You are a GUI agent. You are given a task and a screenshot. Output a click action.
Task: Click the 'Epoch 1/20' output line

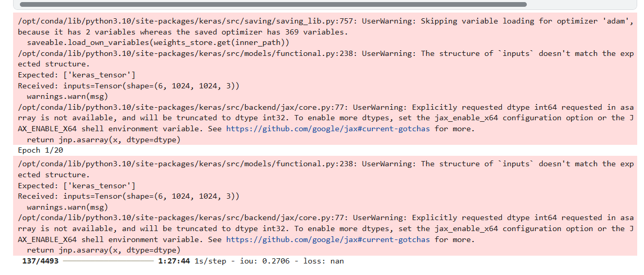coord(41,150)
